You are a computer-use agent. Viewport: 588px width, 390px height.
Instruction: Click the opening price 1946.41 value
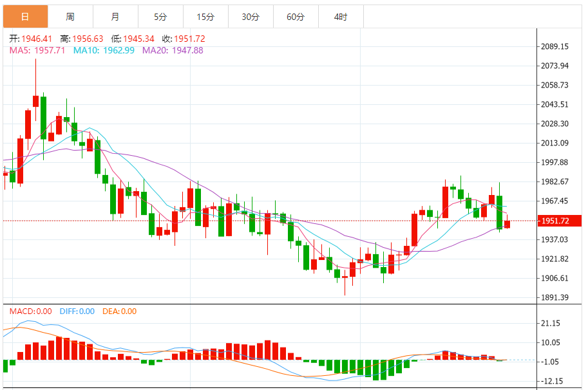click(x=37, y=39)
